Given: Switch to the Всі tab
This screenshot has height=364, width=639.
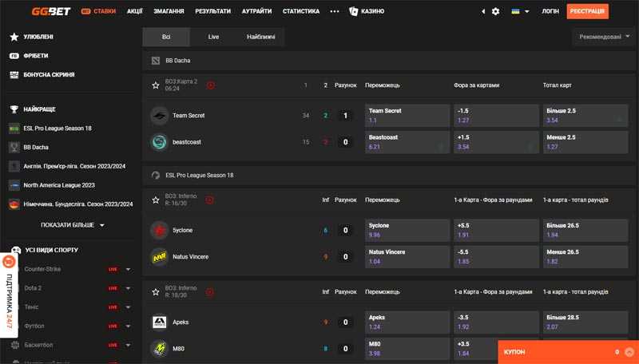Looking at the screenshot, I should tap(166, 37).
